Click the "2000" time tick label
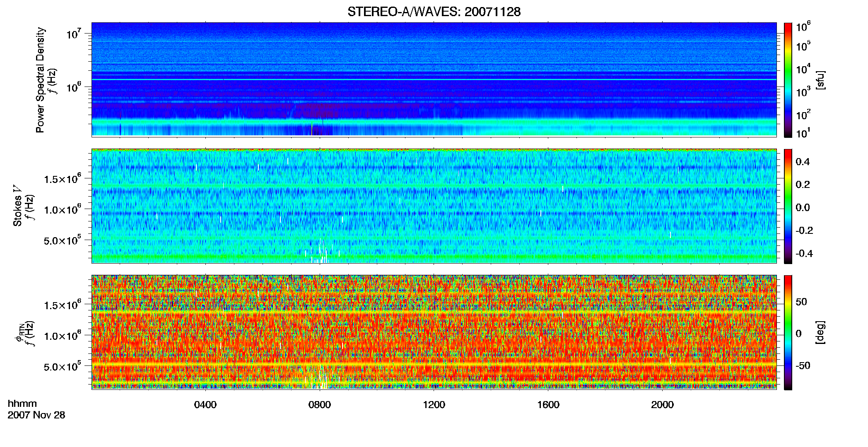The image size is (868, 447). (663, 405)
